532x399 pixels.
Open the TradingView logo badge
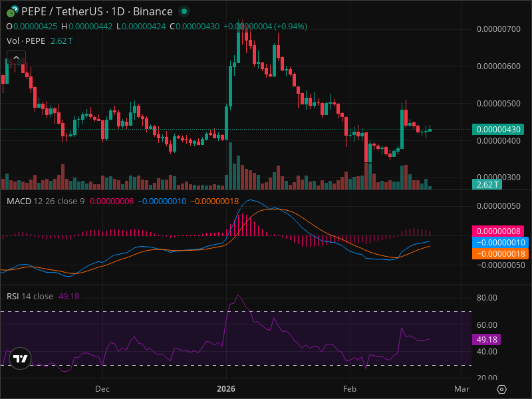coord(20,358)
